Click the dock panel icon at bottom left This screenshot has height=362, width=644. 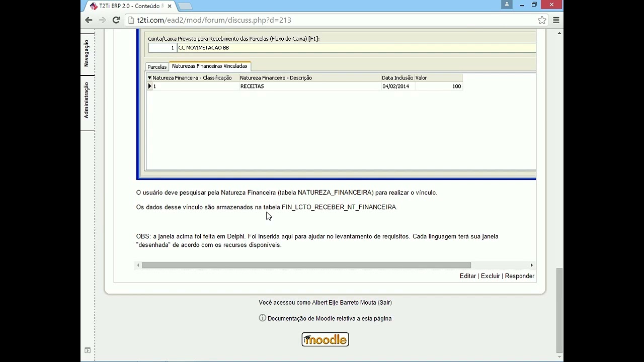87,350
